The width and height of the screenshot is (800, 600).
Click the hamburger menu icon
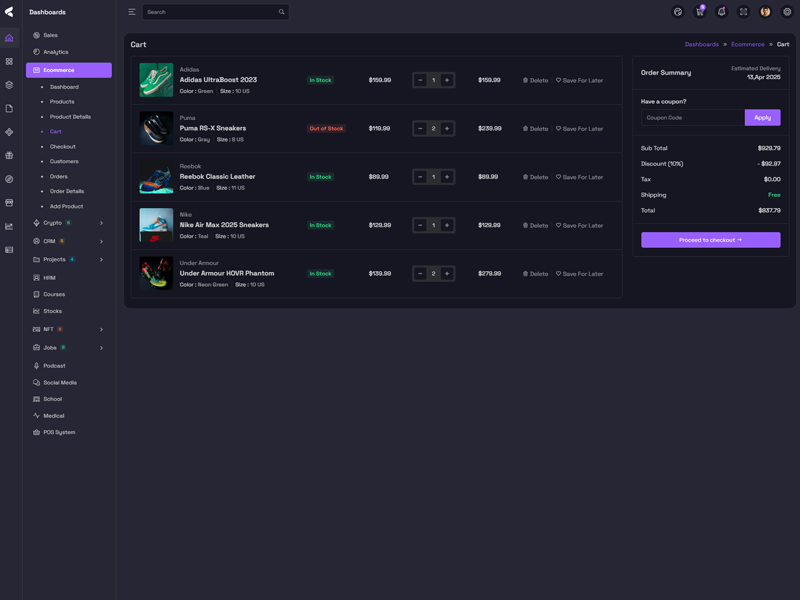coord(131,12)
